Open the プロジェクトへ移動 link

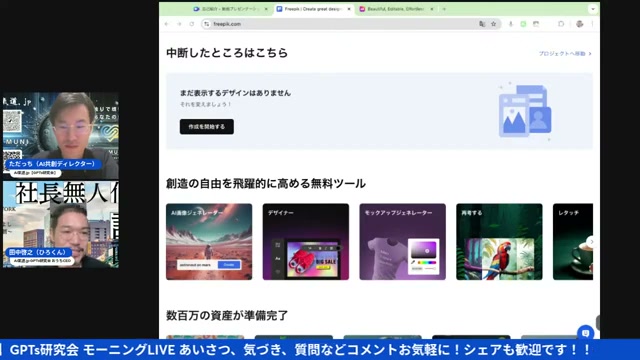click(565, 53)
